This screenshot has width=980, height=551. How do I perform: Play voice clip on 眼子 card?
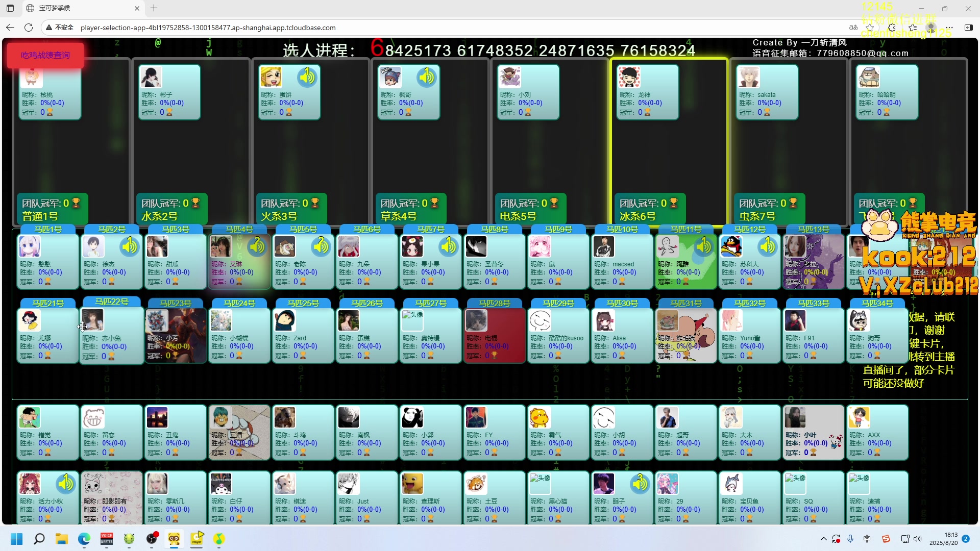coord(640,484)
